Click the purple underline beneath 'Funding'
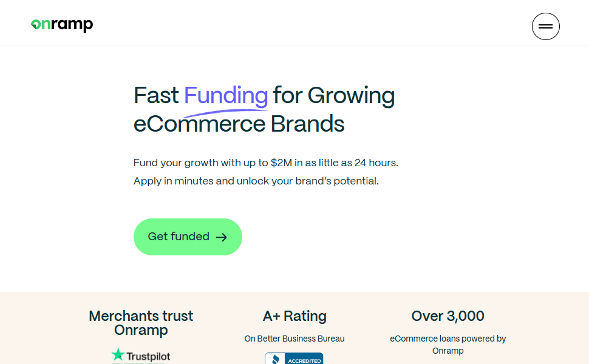 (x=225, y=110)
